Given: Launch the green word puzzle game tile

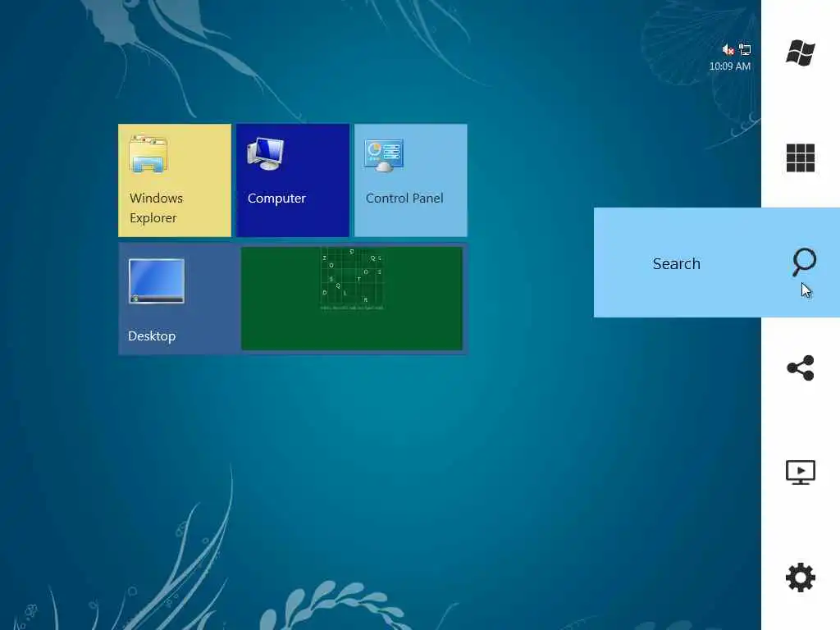Looking at the screenshot, I should (x=352, y=299).
